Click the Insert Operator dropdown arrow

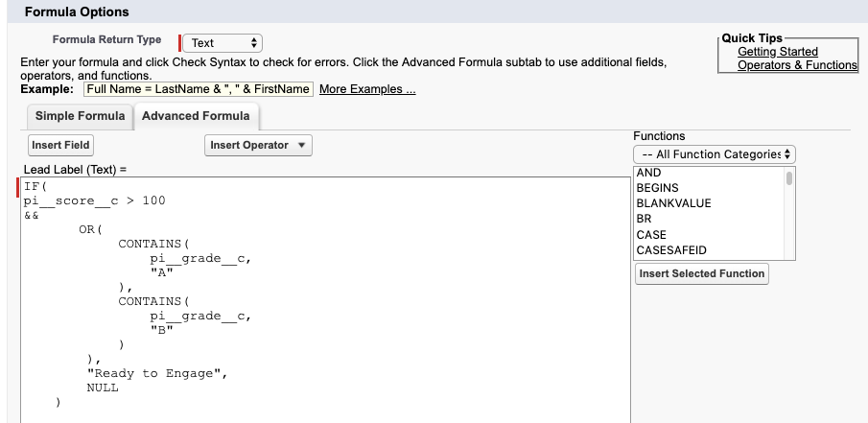(302, 145)
